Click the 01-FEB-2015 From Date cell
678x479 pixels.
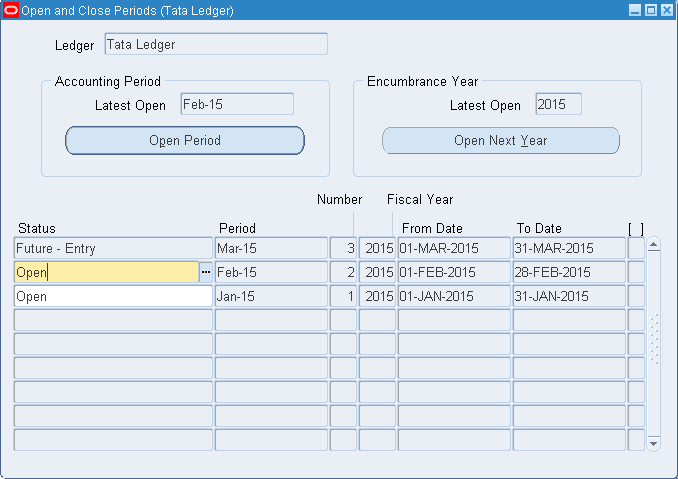tap(454, 272)
